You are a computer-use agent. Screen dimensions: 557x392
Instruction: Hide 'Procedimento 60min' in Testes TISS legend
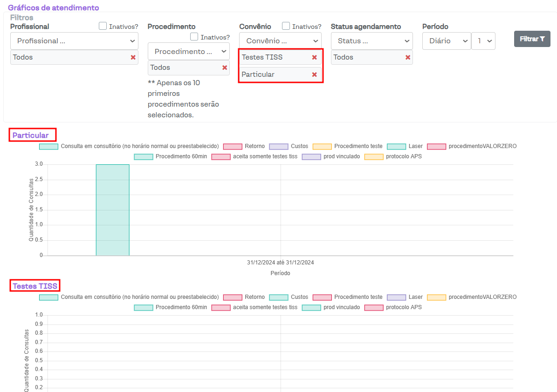click(x=171, y=307)
